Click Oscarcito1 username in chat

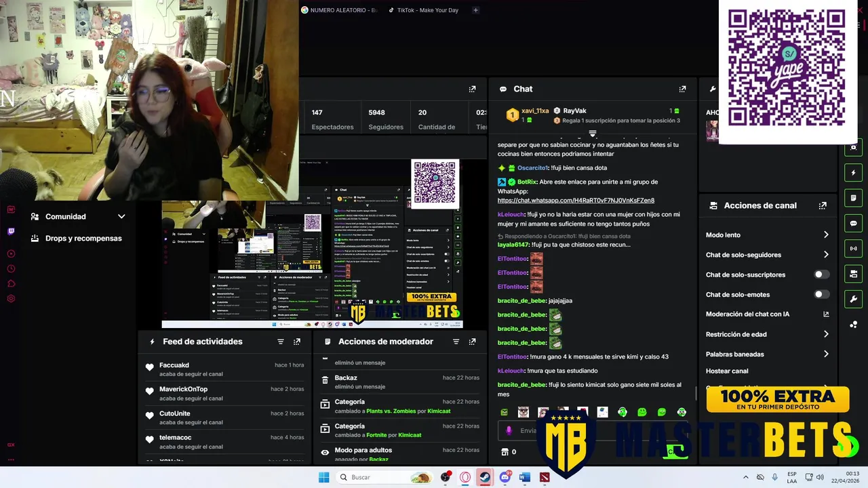(x=532, y=167)
